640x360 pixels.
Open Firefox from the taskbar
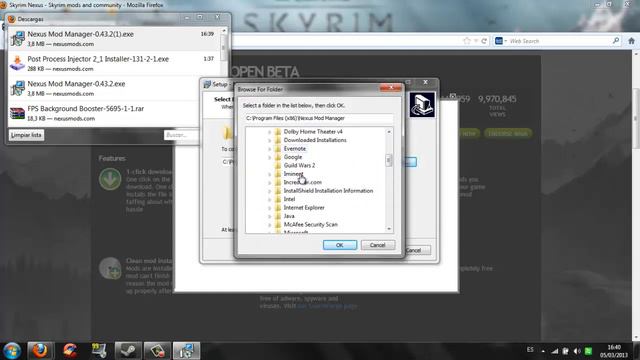[x=40, y=351]
